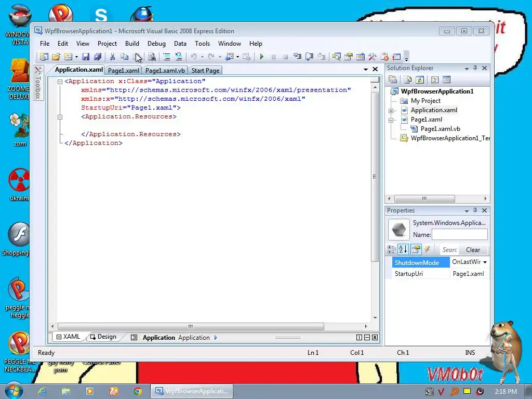The height and width of the screenshot is (399, 532).
Task: Click the Find in Files binoculars icon
Action: click(x=152, y=57)
